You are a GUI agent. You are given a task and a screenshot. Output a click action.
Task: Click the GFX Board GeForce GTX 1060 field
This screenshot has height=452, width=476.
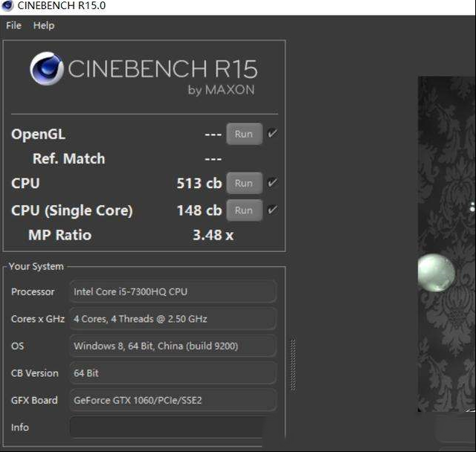173,400
